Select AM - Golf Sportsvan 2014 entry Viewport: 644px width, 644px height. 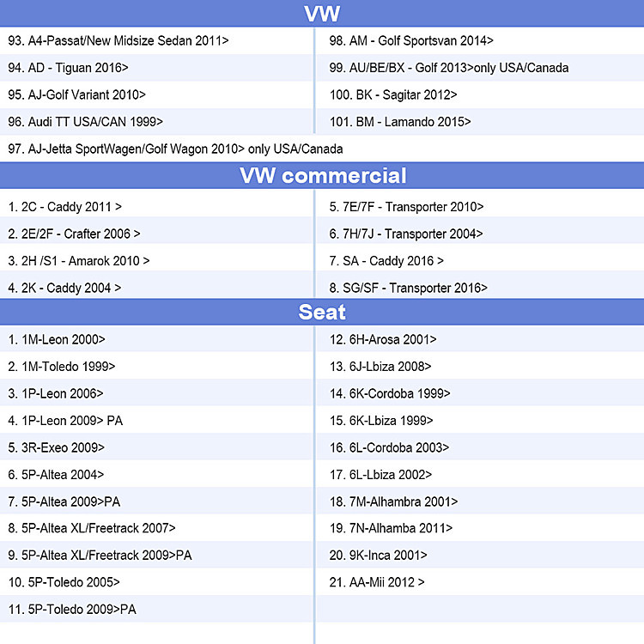point(480,40)
